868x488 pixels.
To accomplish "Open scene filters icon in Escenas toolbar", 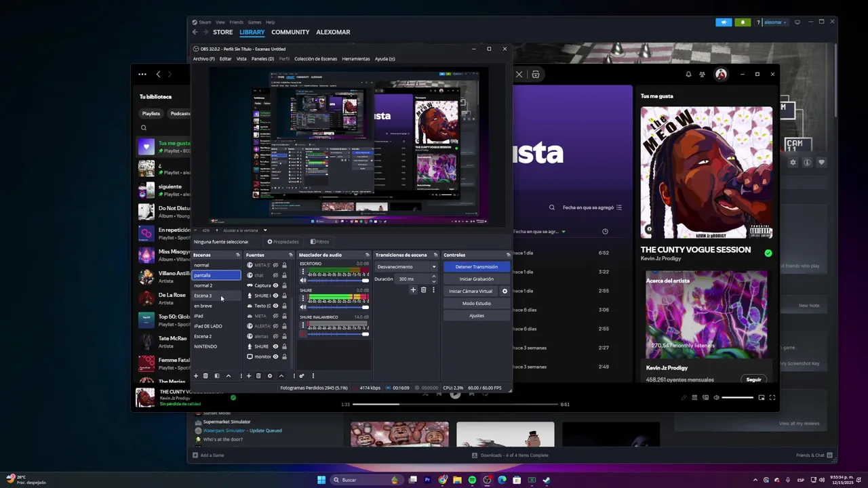I will click(217, 375).
